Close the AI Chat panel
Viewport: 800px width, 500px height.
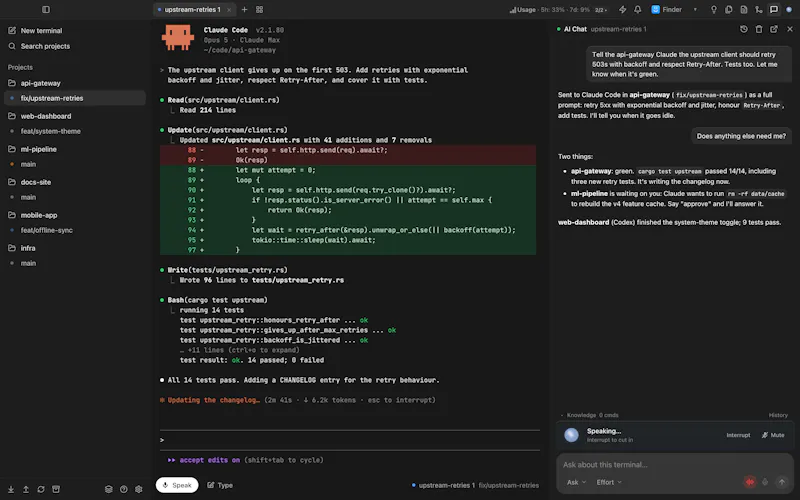790,29
